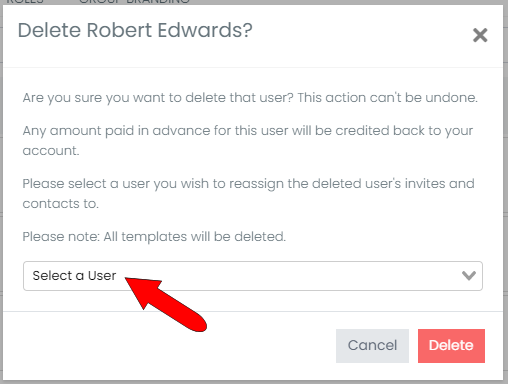The width and height of the screenshot is (508, 384).
Task: Select the partially hidden GROUP BRANDING tab
Action: pyautogui.click(x=134, y=2)
